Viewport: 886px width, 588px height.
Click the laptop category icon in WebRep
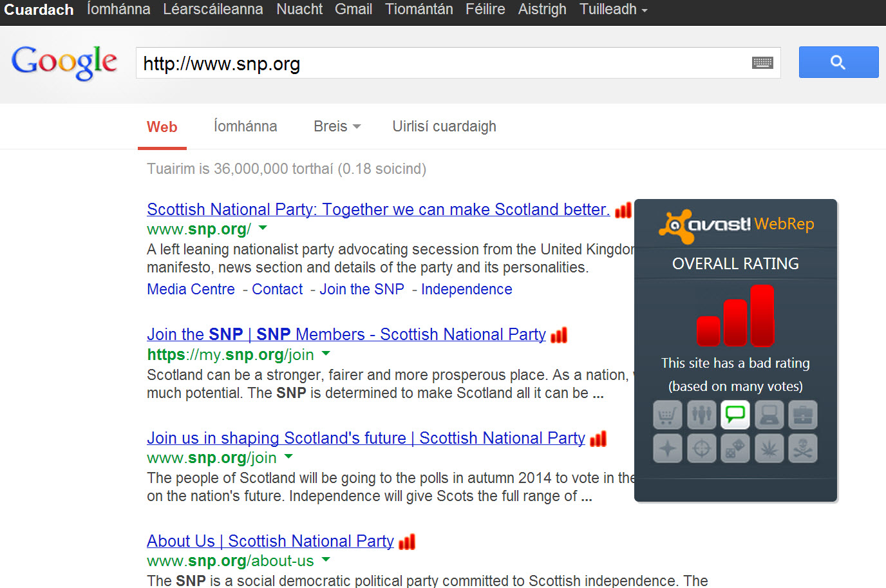tap(769, 415)
